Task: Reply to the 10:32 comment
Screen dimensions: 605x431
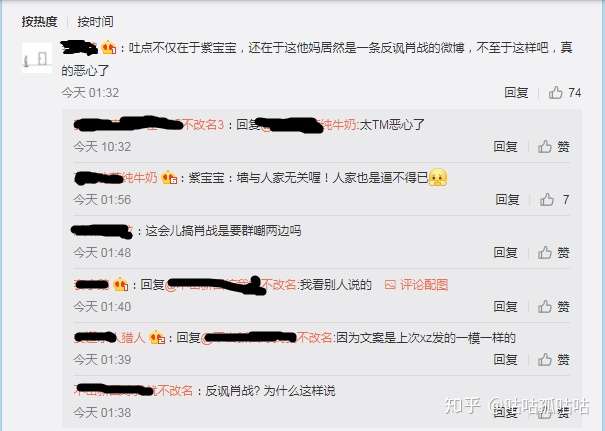Action: click(505, 146)
